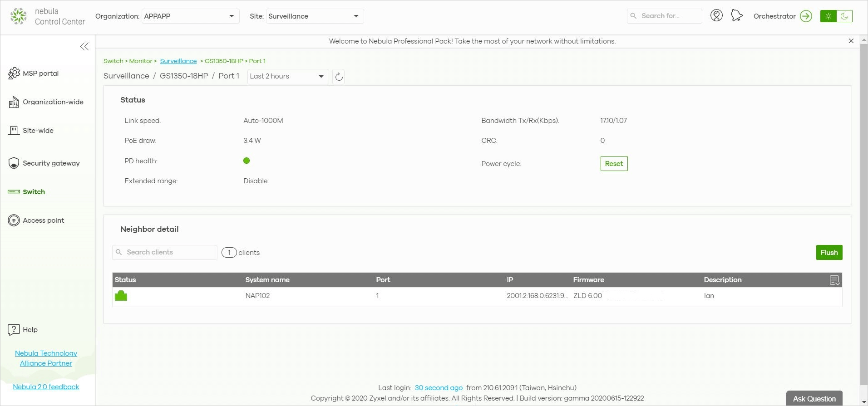Open the Switch menu in the sidebar

(x=34, y=192)
